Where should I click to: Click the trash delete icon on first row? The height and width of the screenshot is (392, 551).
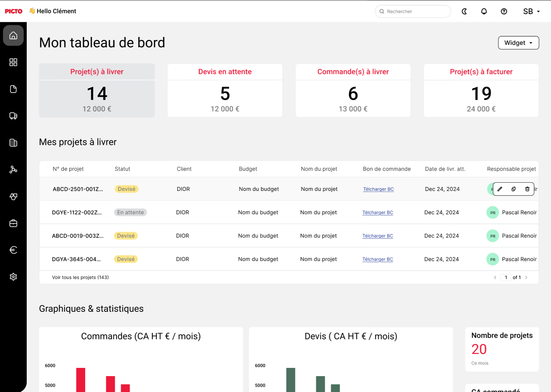coord(527,189)
